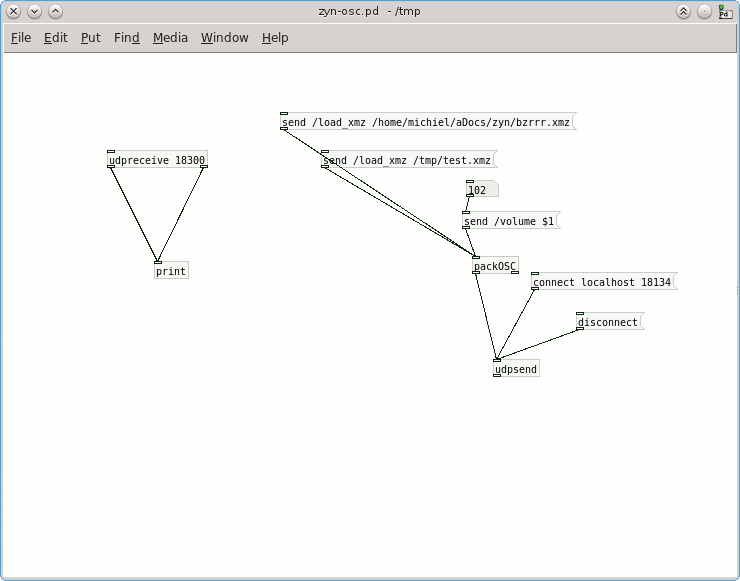Image resolution: width=740 pixels, height=581 pixels.
Task: Click the 'connect localhost 18134' message box
Action: [x=602, y=282]
